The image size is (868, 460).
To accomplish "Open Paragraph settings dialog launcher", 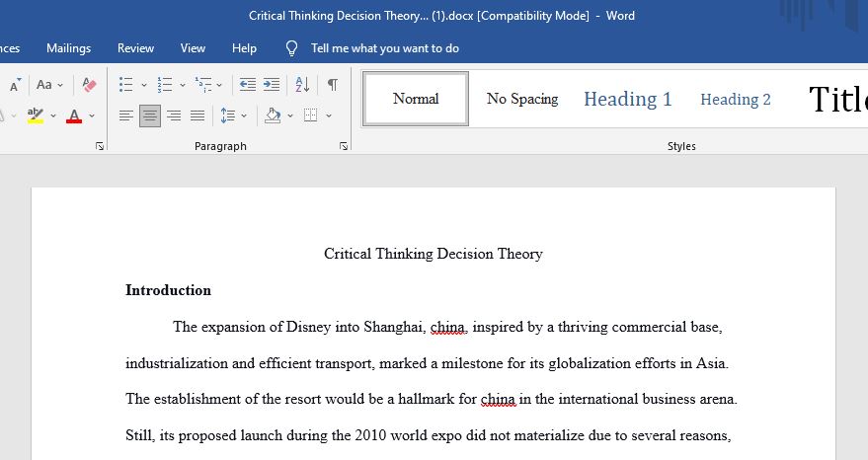I will (x=344, y=146).
